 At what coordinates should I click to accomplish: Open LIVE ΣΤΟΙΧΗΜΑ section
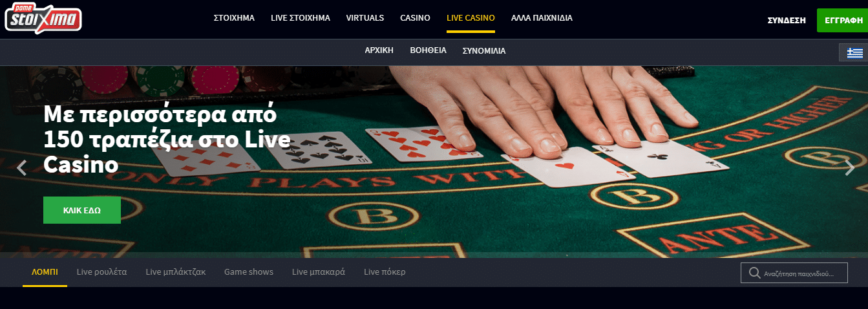tap(301, 18)
